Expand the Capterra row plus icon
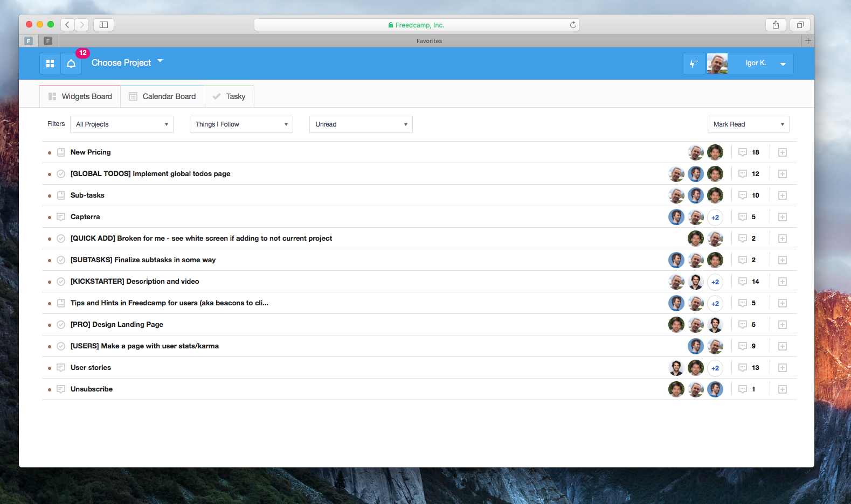 (x=783, y=217)
